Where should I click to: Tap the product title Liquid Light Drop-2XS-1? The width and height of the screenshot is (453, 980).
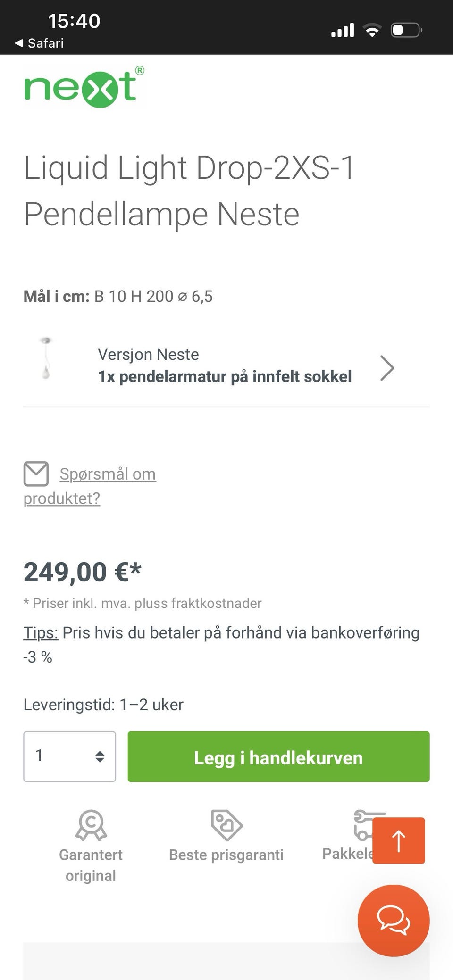click(x=189, y=167)
